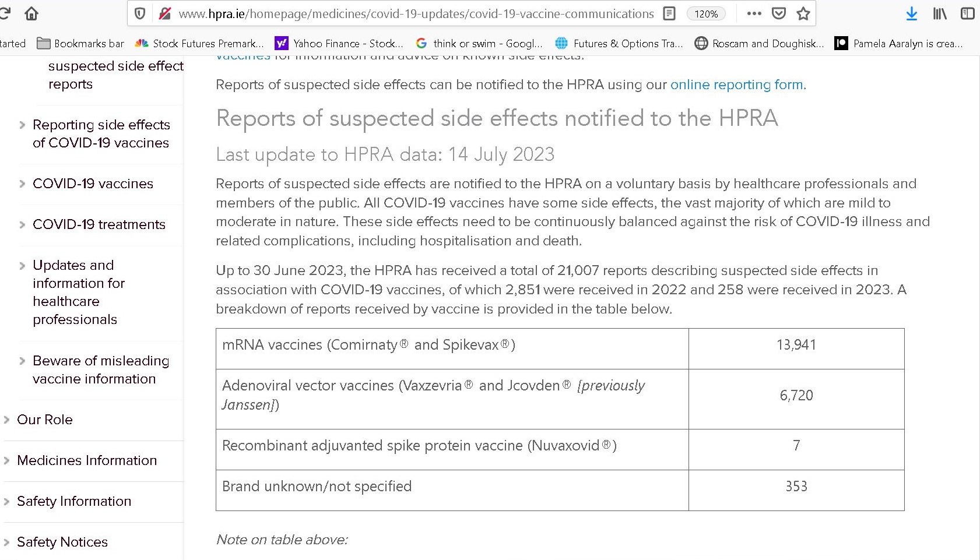Open the COVID-19 treatments sidebar link

99,224
